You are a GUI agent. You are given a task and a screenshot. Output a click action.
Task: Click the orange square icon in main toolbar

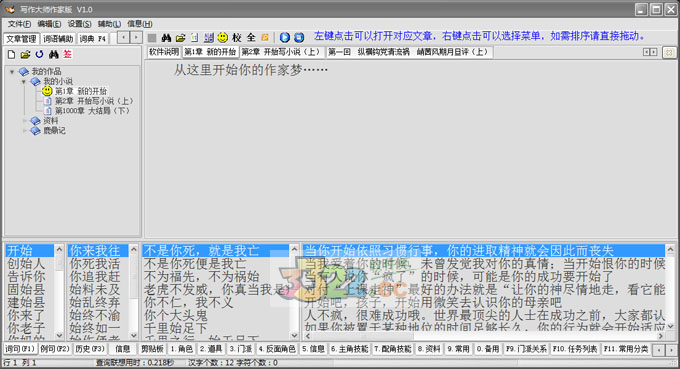pyautogui.click(x=265, y=38)
